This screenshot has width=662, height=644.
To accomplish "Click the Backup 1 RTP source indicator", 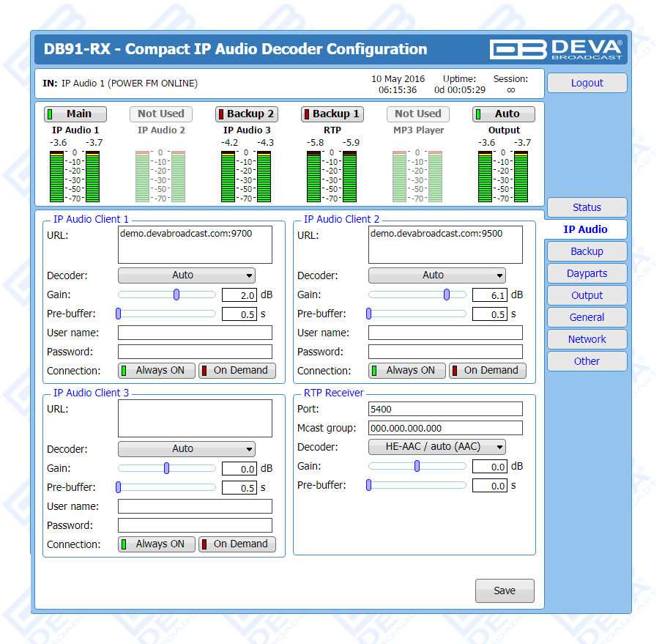I will [332, 114].
